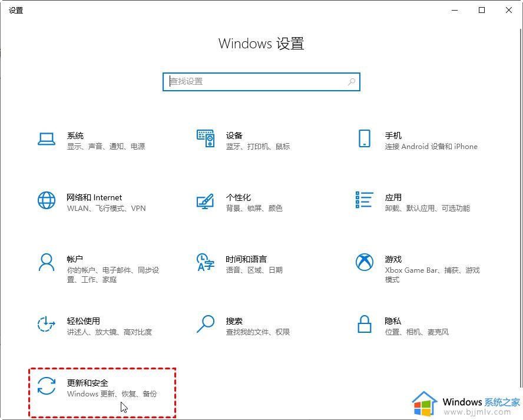Click the Xbox Game Bar description text
523x420 pixels.
coord(433,275)
